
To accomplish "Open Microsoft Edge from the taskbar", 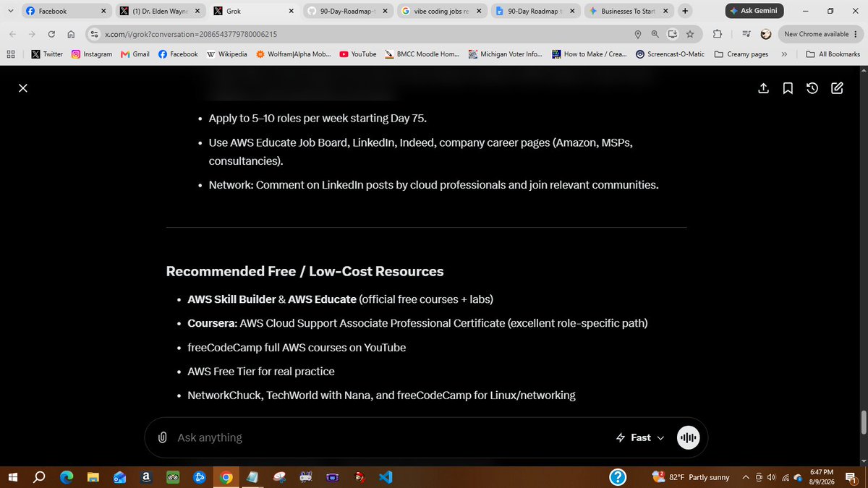I will 67,477.
